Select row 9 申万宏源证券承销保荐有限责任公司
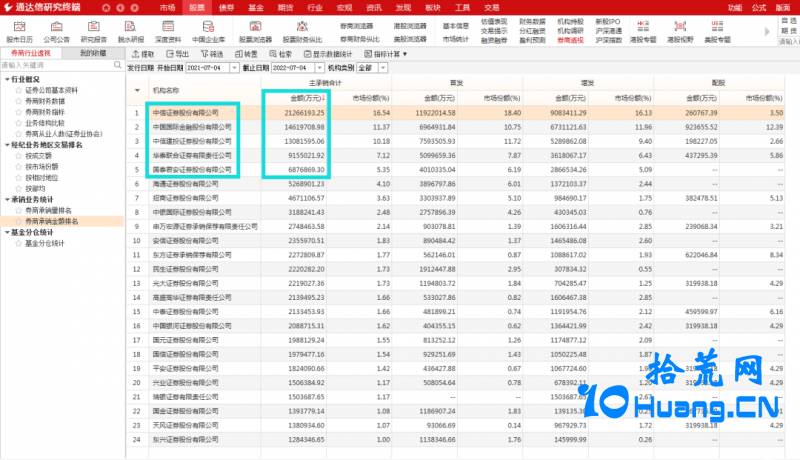The image size is (800, 460). [455, 226]
